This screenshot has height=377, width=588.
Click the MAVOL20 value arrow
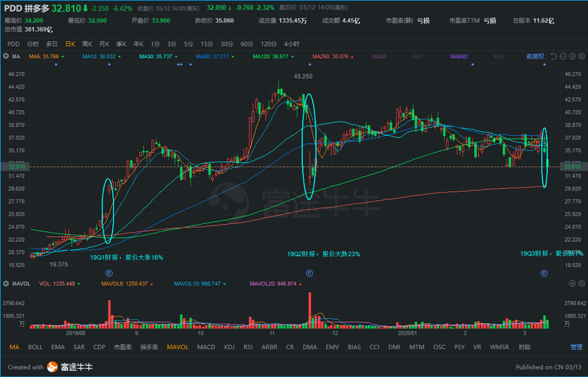[300, 284]
